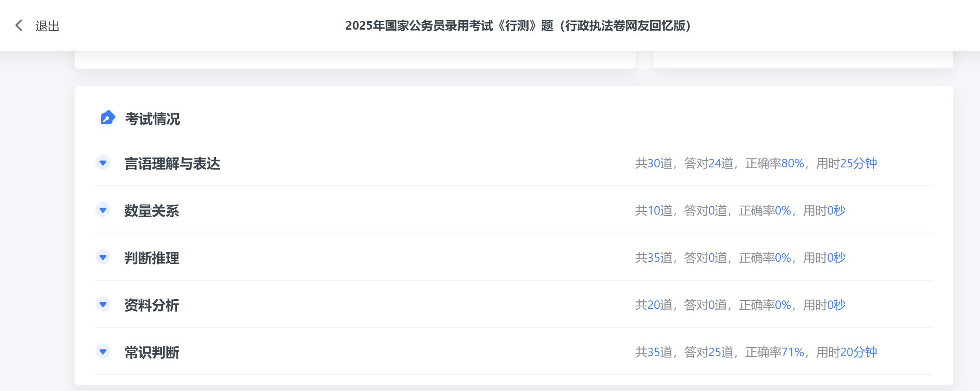Image resolution: width=980 pixels, height=391 pixels.
Task: Click the 退出 exit link
Action: click(x=47, y=26)
